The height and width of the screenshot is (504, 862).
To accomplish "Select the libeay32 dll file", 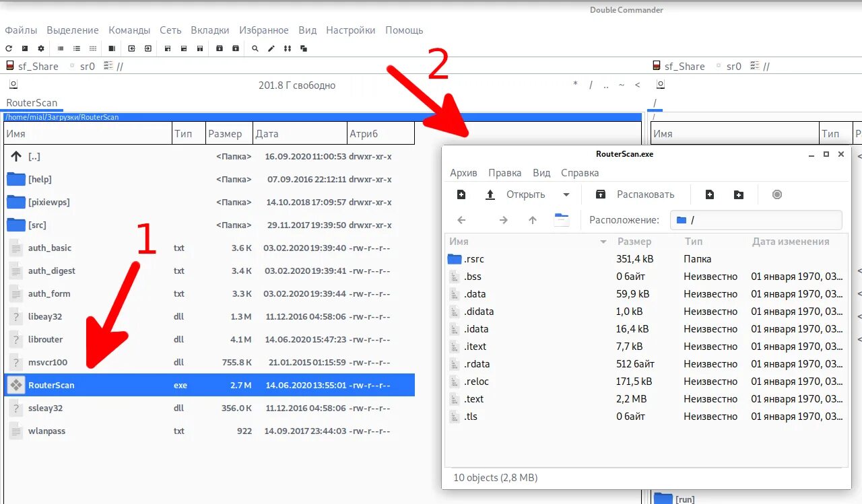I will (209, 316).
